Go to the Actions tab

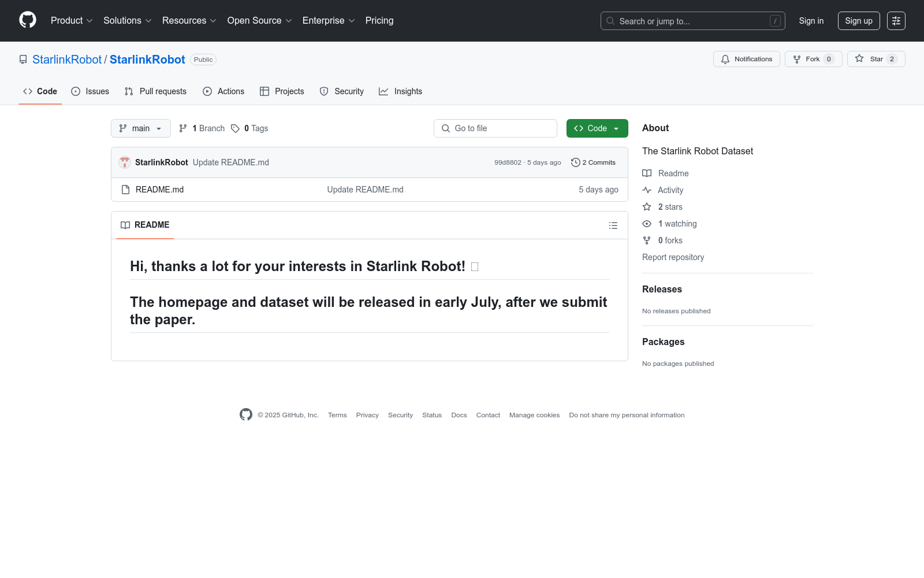pos(223,91)
